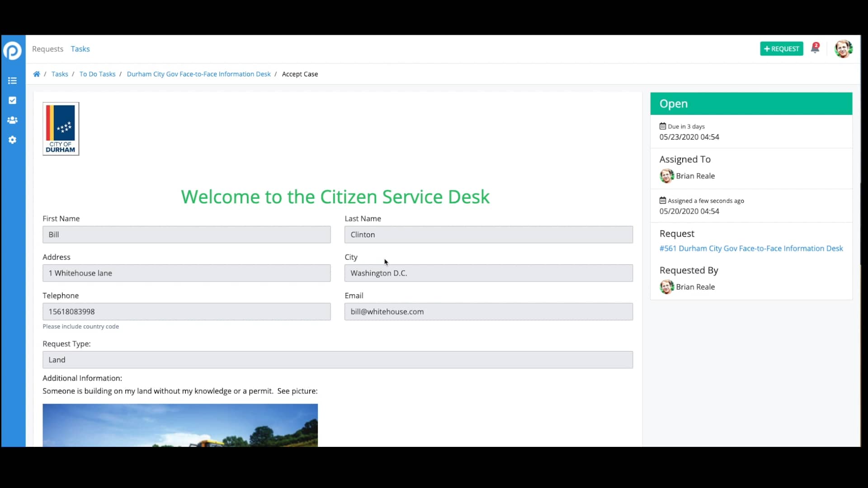Click Brian Reale's avatar under Assigned To
The height and width of the screenshot is (488, 868).
(666, 176)
